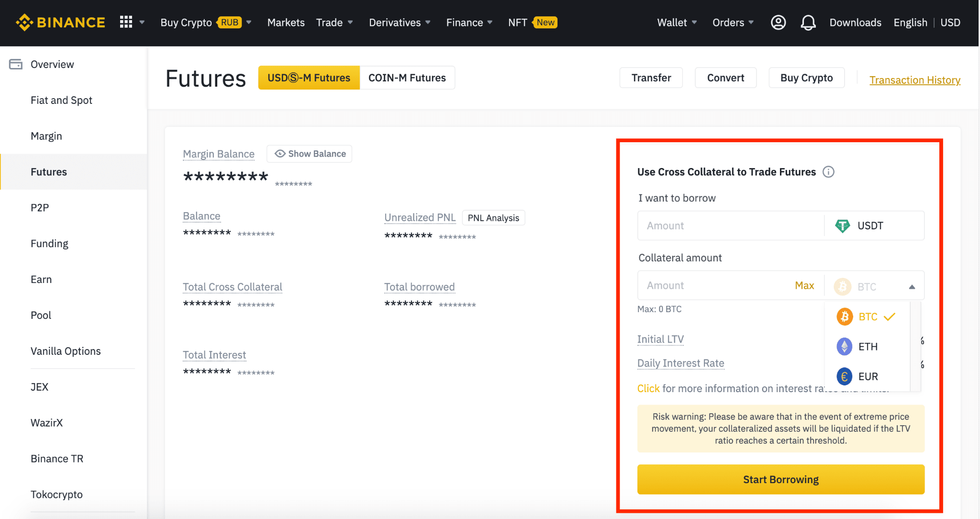Open Margin wallet in sidebar
Viewport: 980px width, 519px height.
(46, 136)
